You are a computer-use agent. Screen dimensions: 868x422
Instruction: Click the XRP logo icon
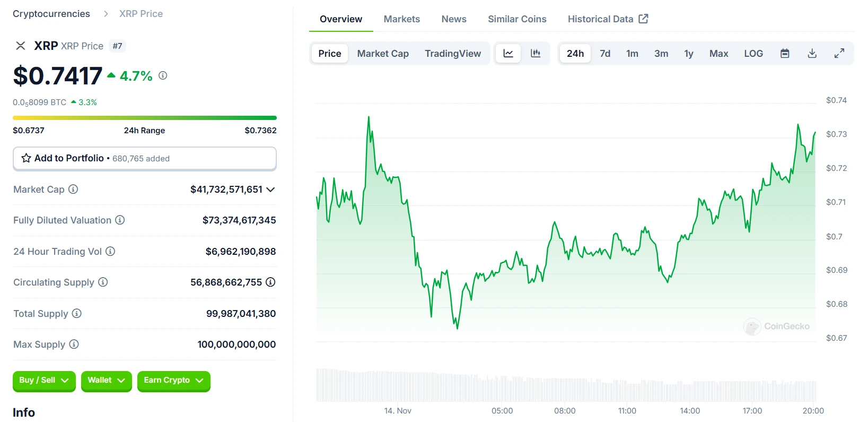click(21, 46)
